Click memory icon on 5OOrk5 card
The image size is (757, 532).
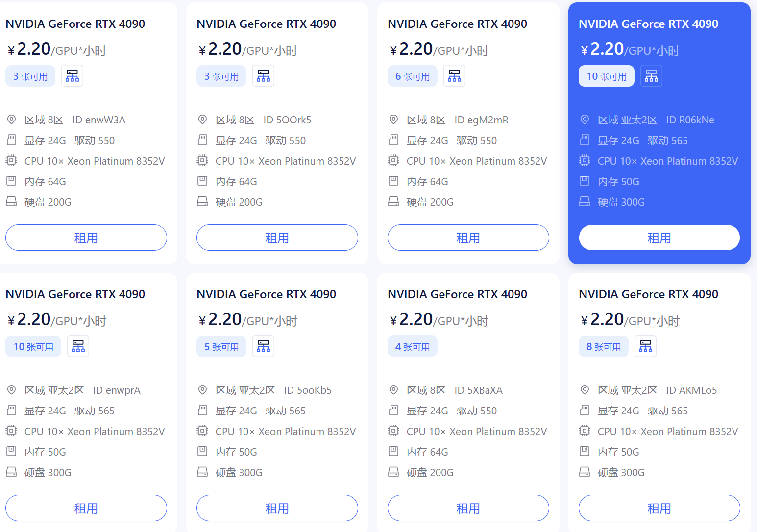[x=202, y=181]
